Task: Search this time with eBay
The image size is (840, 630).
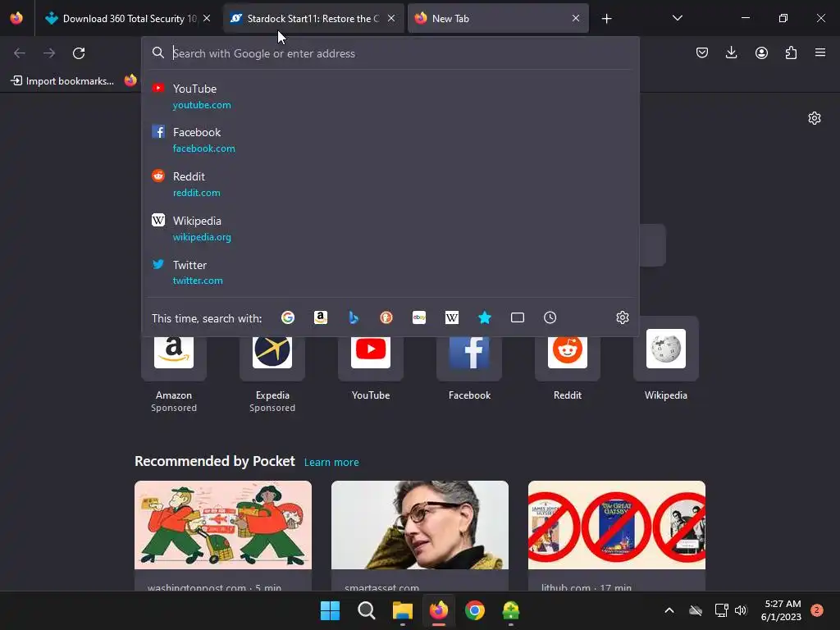Action: 419,317
